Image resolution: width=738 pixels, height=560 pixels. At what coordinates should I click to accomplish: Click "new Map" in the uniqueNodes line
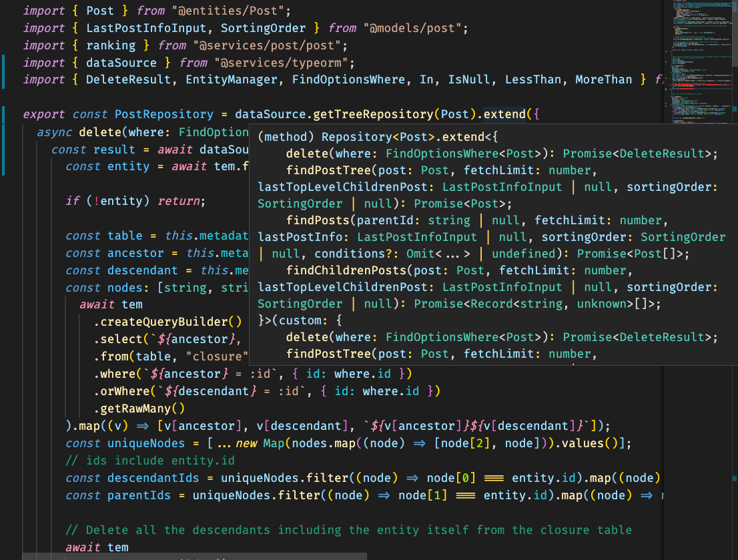[260, 444]
